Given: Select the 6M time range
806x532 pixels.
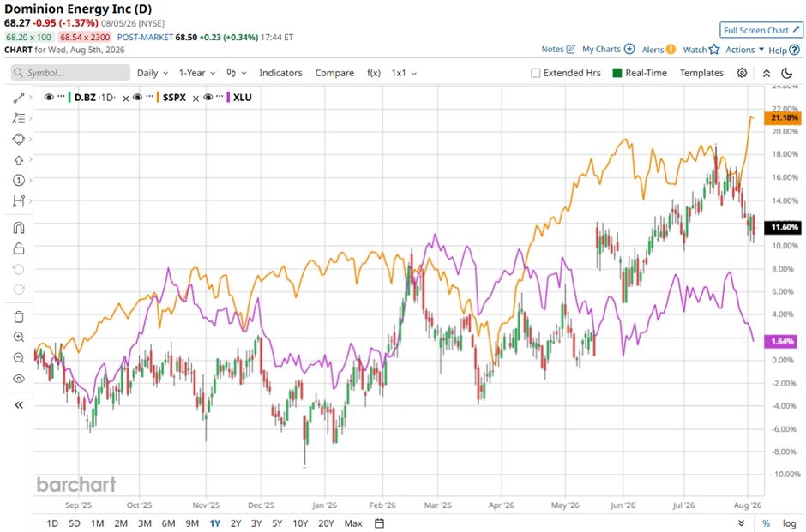Looking at the screenshot, I should 169,523.
